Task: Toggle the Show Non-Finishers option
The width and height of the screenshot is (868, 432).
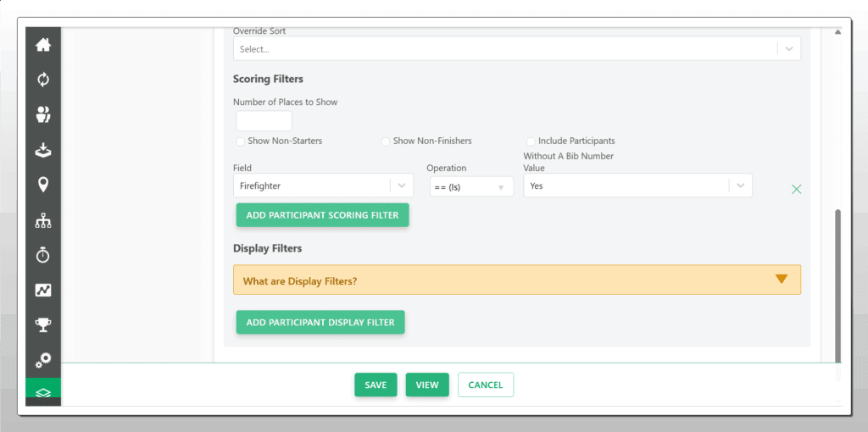Action: [386, 141]
